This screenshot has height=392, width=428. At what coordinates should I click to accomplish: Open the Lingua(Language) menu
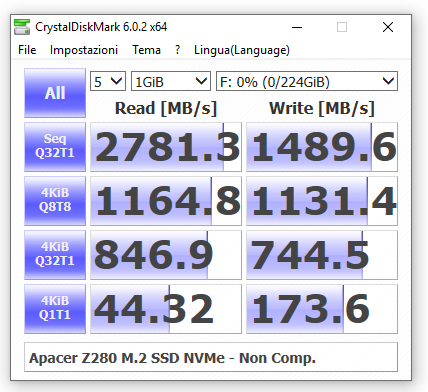coord(242,50)
